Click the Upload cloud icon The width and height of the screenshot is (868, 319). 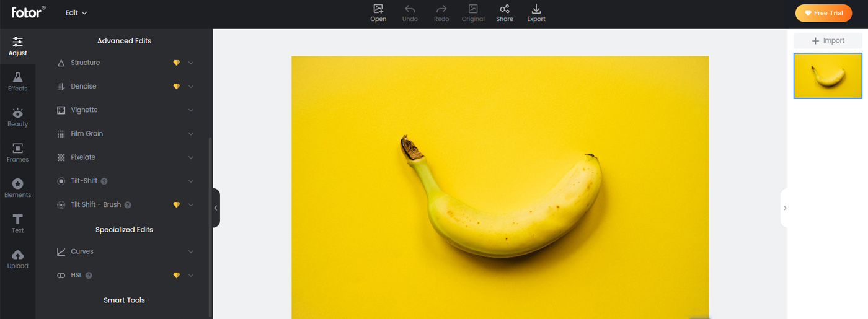pos(17,258)
